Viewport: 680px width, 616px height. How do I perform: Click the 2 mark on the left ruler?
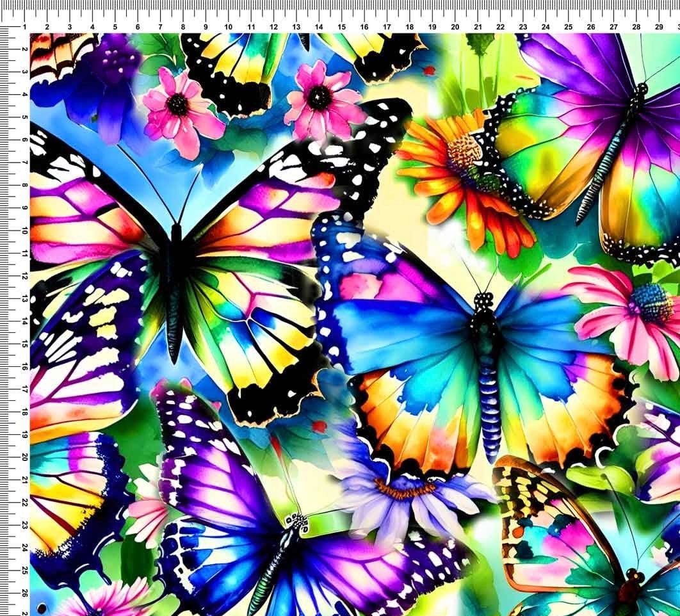[23, 49]
